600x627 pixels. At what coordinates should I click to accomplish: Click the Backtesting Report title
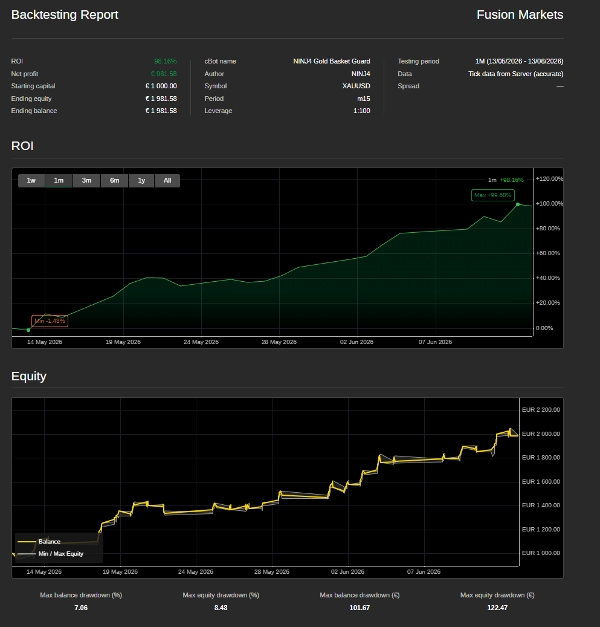65,15
